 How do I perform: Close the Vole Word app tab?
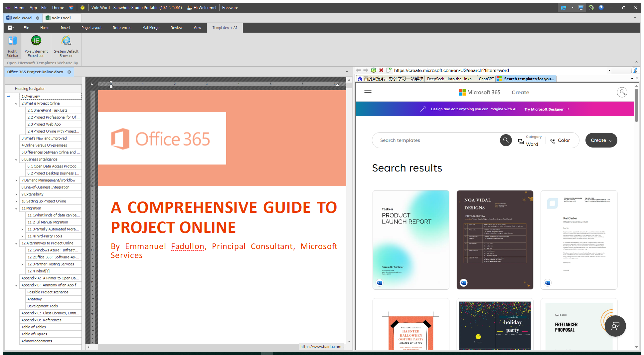point(38,18)
